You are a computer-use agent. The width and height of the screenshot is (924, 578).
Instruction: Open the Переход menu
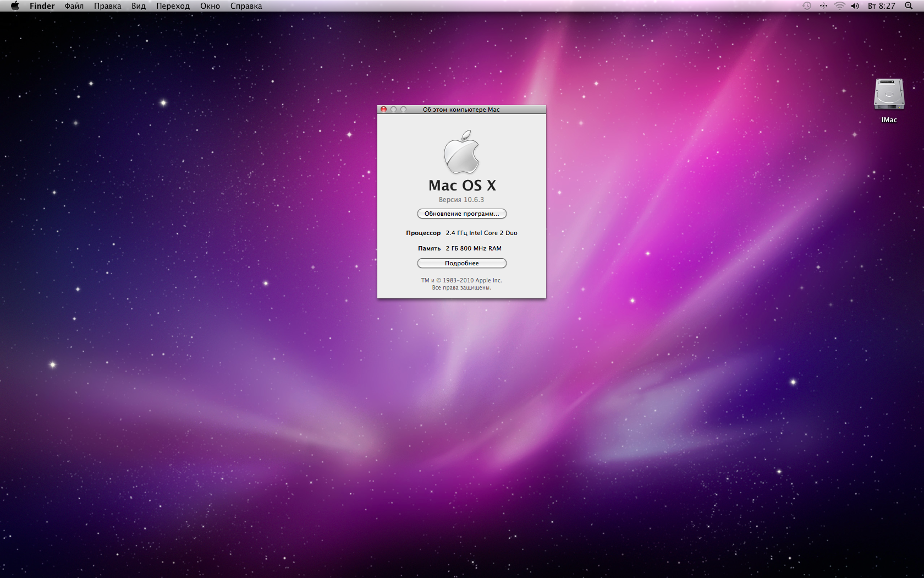(x=173, y=6)
